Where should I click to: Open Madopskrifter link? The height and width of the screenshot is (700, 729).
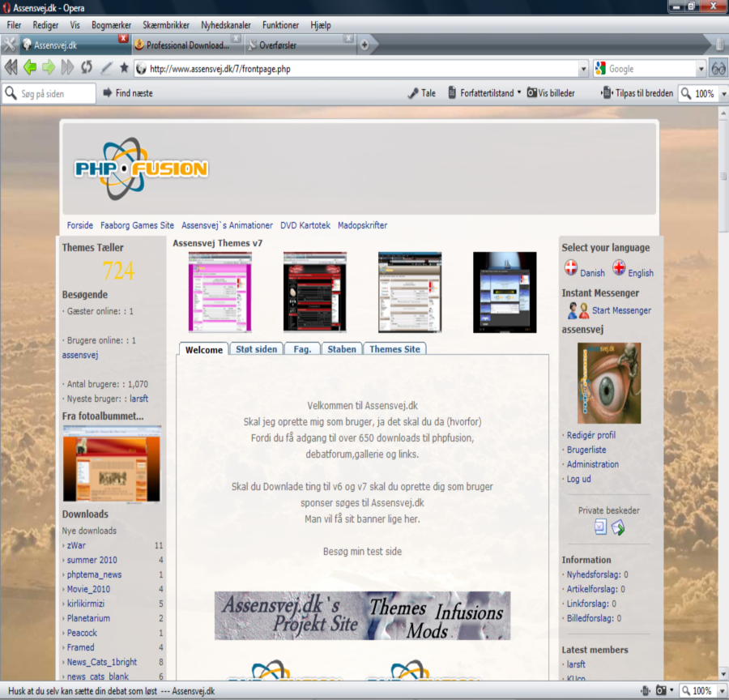click(362, 225)
